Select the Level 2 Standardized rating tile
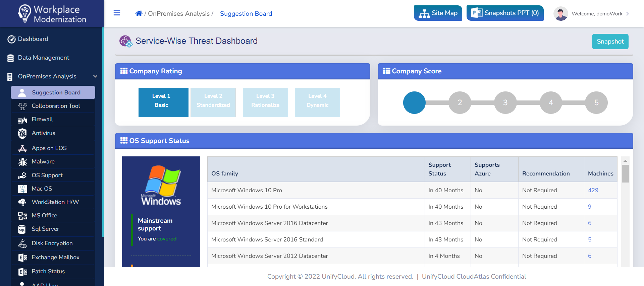The height and width of the screenshot is (286, 644). [x=213, y=102]
